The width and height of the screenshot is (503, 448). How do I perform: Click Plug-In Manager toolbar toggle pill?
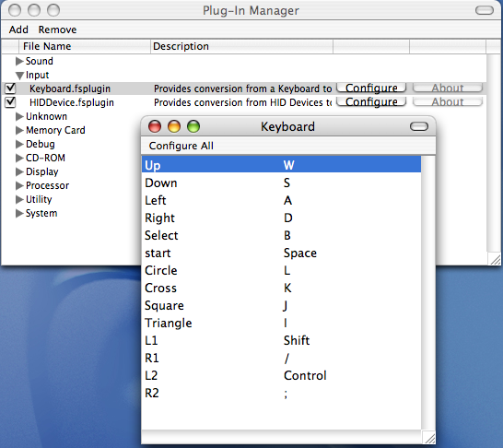click(x=485, y=10)
